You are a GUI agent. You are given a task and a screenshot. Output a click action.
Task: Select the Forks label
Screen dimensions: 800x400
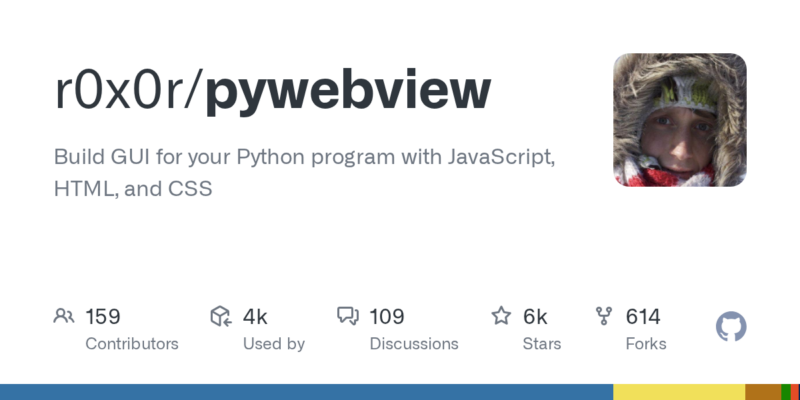pos(646,344)
